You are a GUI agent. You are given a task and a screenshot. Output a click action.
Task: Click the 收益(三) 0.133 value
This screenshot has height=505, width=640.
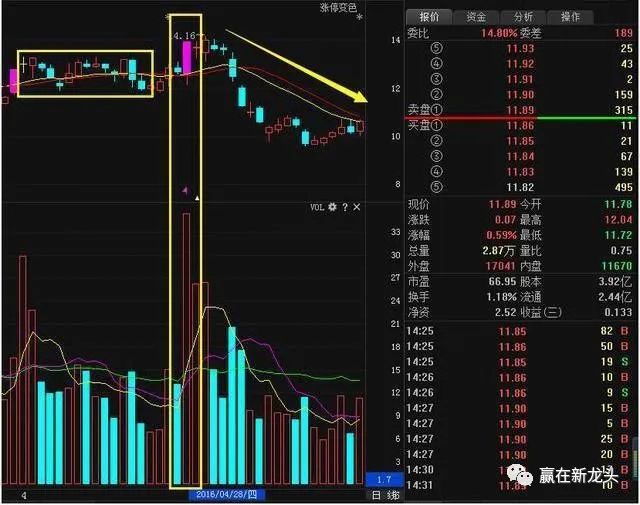[618, 313]
